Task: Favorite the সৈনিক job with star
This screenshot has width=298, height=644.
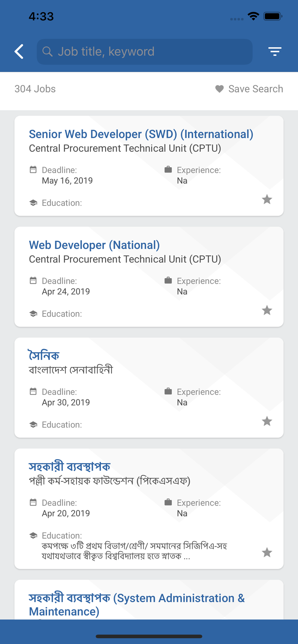Action: pyautogui.click(x=267, y=421)
